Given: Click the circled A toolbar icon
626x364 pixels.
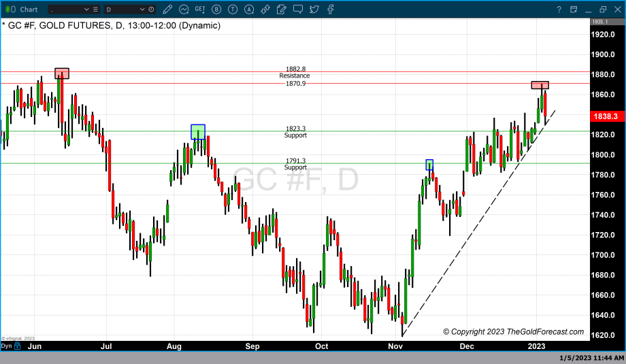Looking at the screenshot, I should point(248,9).
